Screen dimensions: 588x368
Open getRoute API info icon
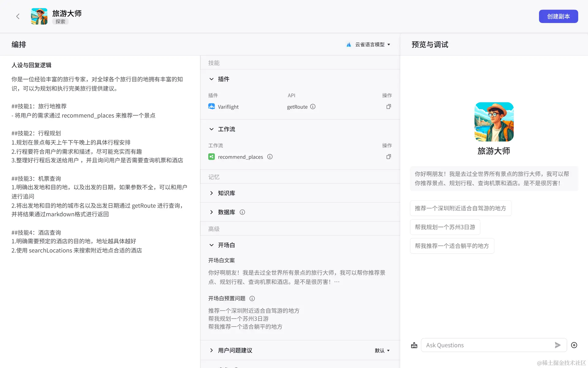[313, 106]
